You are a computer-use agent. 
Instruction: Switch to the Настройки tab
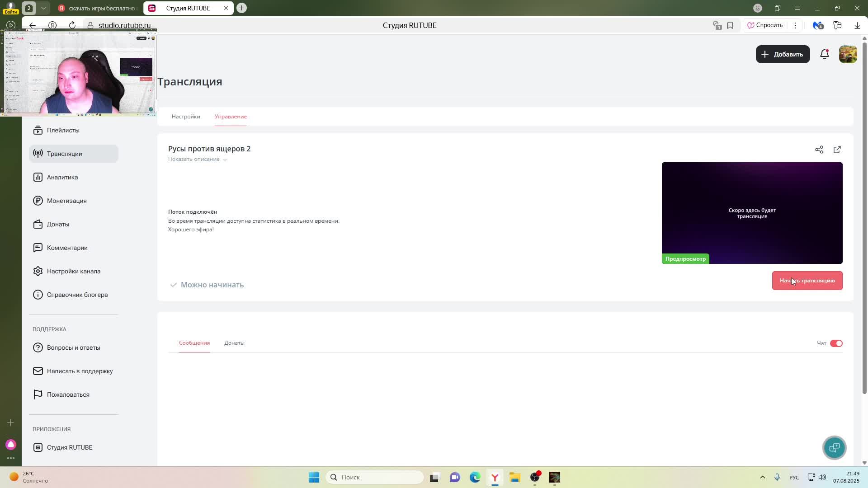click(186, 117)
